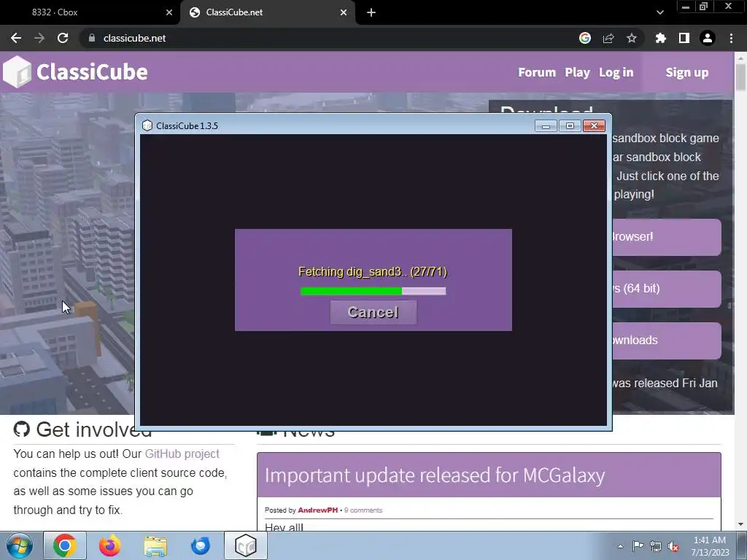The width and height of the screenshot is (747, 560).
Task: Open Thunderbird from the taskbar
Action: pos(201,545)
